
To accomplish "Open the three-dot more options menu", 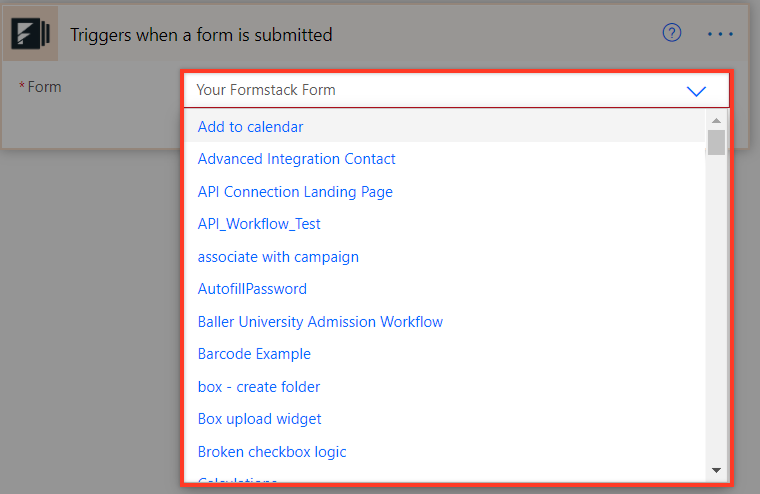I will (720, 34).
